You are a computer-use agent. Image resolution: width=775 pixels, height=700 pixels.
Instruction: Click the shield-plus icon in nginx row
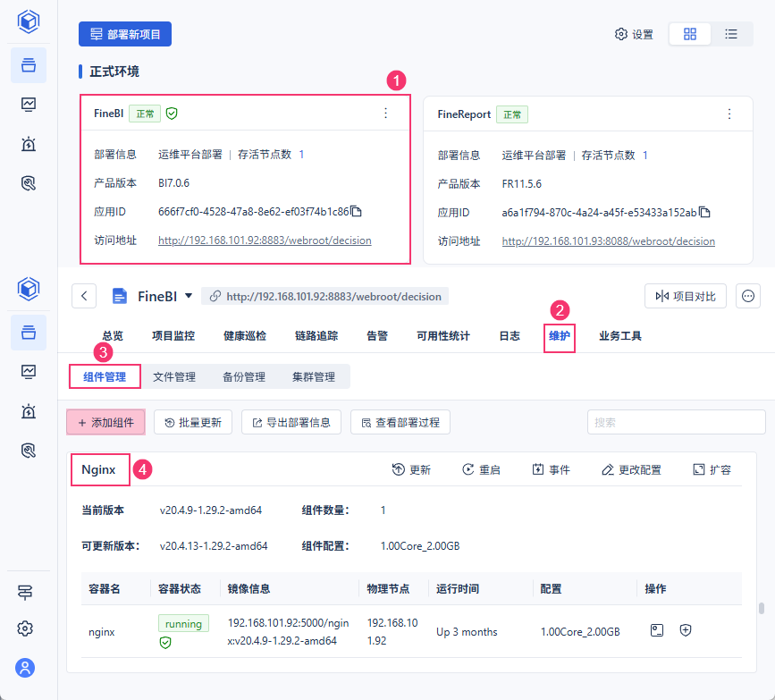(x=685, y=630)
